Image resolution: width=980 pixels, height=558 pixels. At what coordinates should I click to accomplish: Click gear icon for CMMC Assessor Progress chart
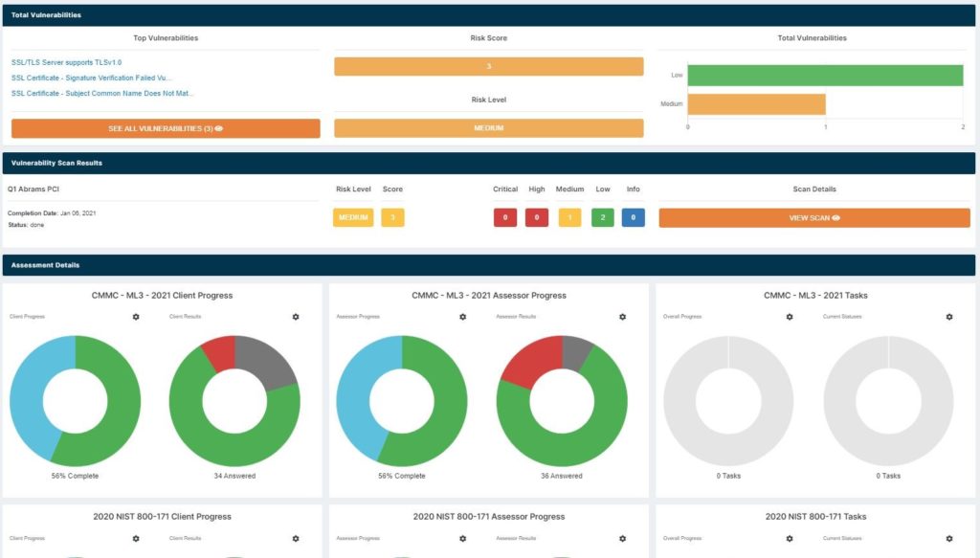click(463, 317)
